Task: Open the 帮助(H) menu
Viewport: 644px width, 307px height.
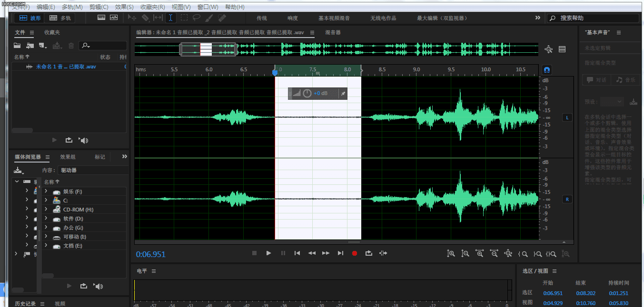Action: 235,7
